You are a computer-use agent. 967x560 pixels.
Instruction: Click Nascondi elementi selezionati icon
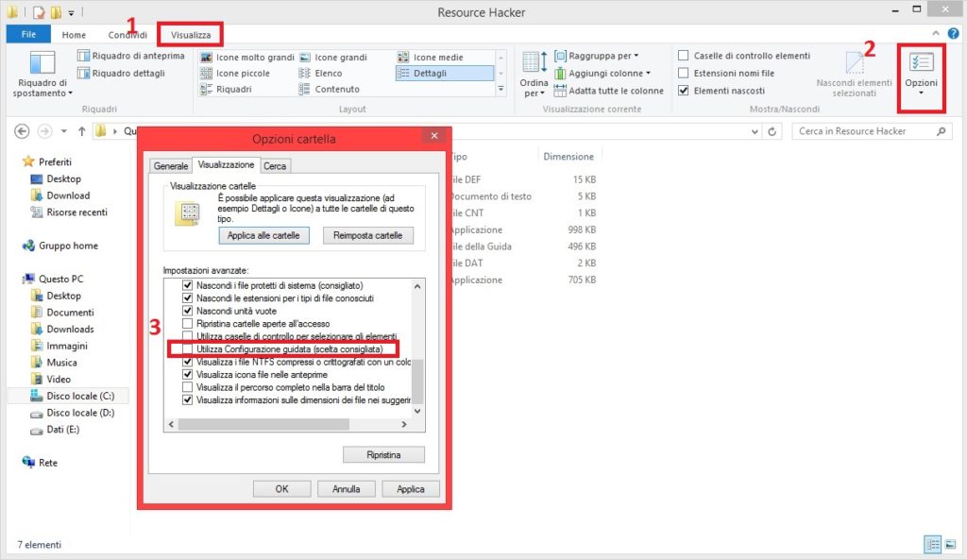pos(854,72)
